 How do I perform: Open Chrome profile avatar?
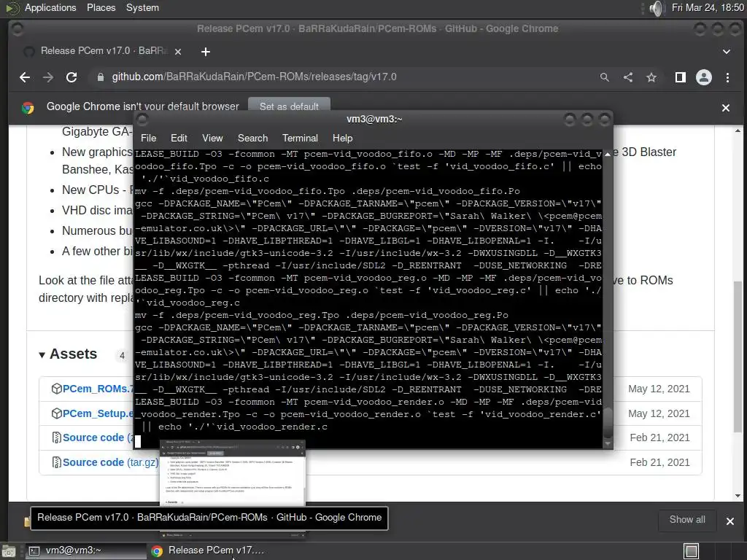pyautogui.click(x=704, y=77)
